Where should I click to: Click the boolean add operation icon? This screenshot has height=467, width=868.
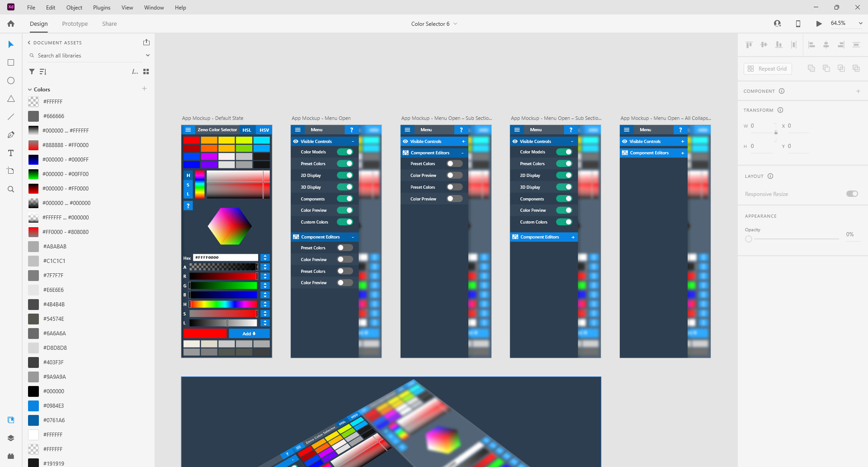[811, 68]
